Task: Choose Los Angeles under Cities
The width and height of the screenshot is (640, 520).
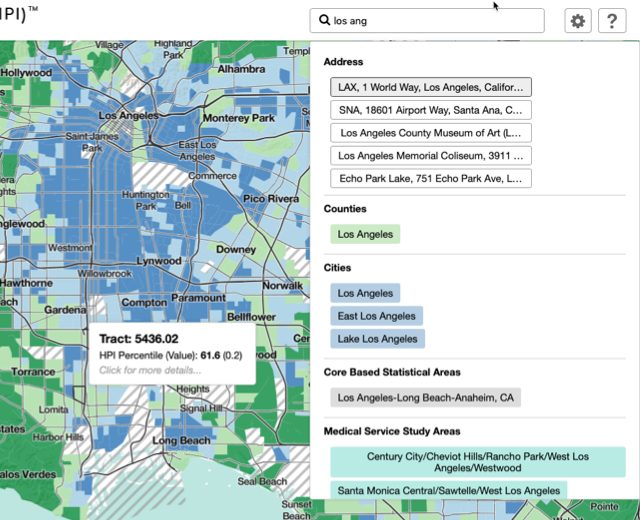Action: pyautogui.click(x=365, y=293)
